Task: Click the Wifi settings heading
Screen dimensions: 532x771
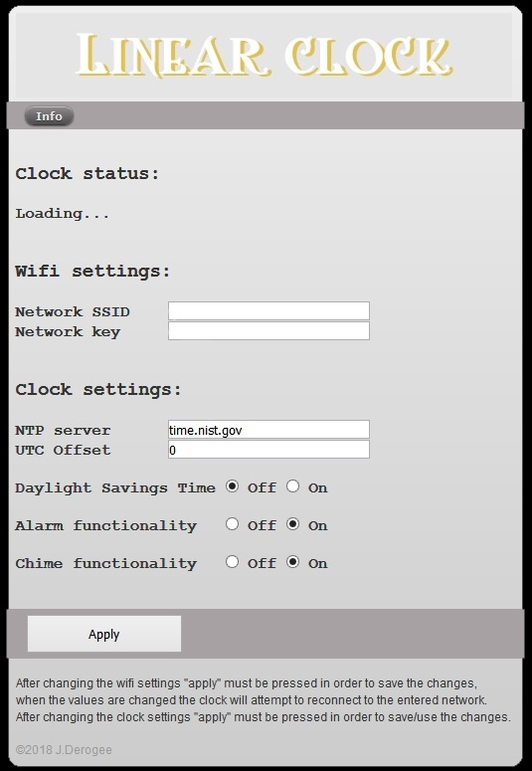Action: coord(92,271)
